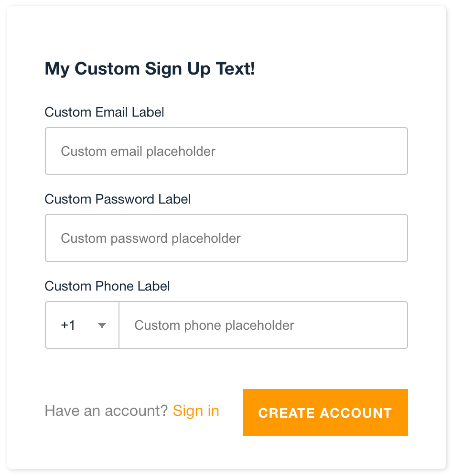Click the Custom phone placeholder input
452x476 pixels.
tap(263, 325)
